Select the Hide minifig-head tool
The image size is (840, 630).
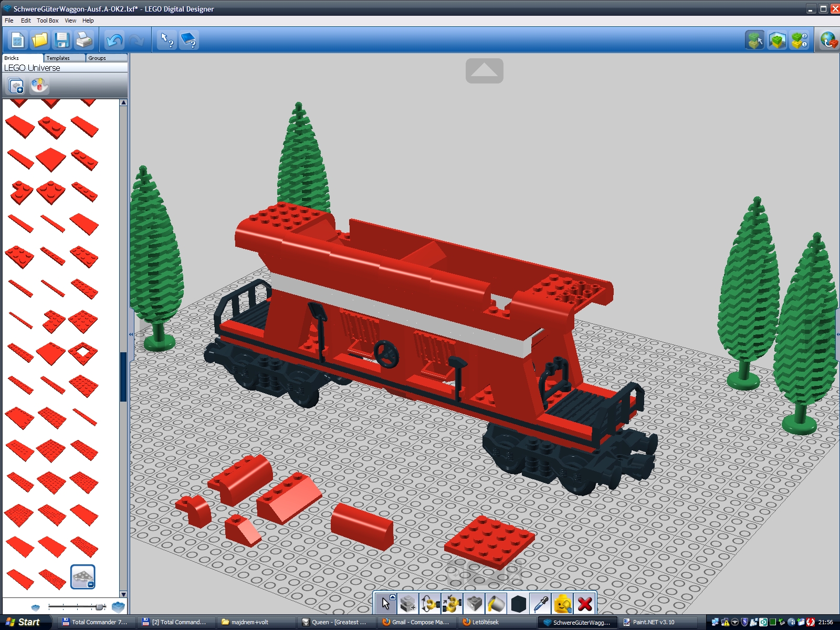562,604
